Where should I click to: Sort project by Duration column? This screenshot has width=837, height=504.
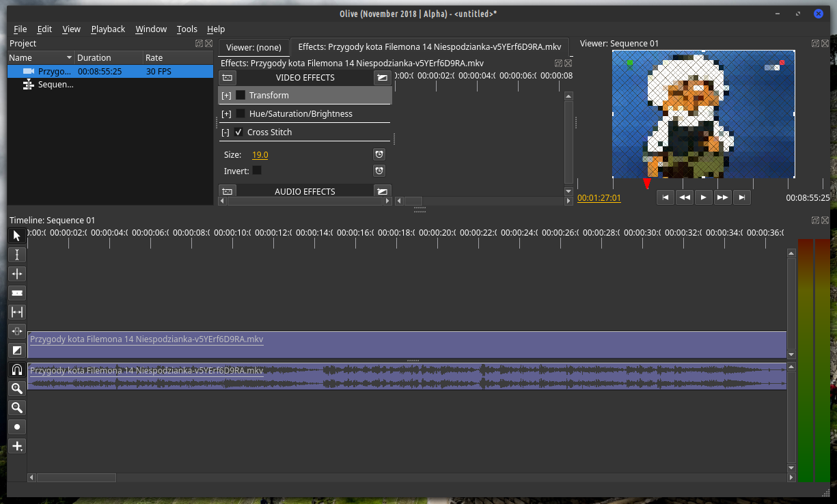tap(109, 58)
